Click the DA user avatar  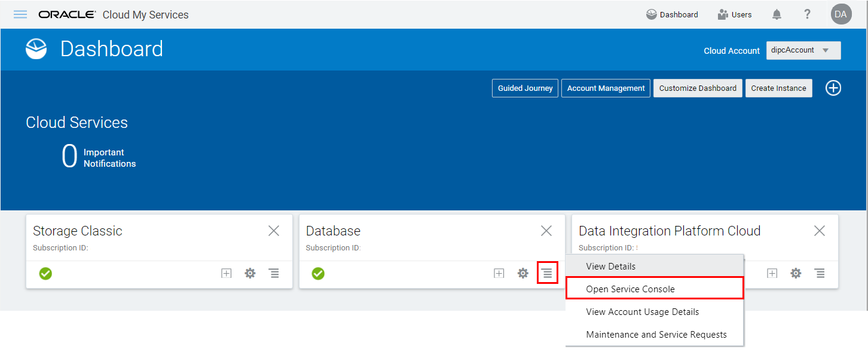[x=841, y=14]
